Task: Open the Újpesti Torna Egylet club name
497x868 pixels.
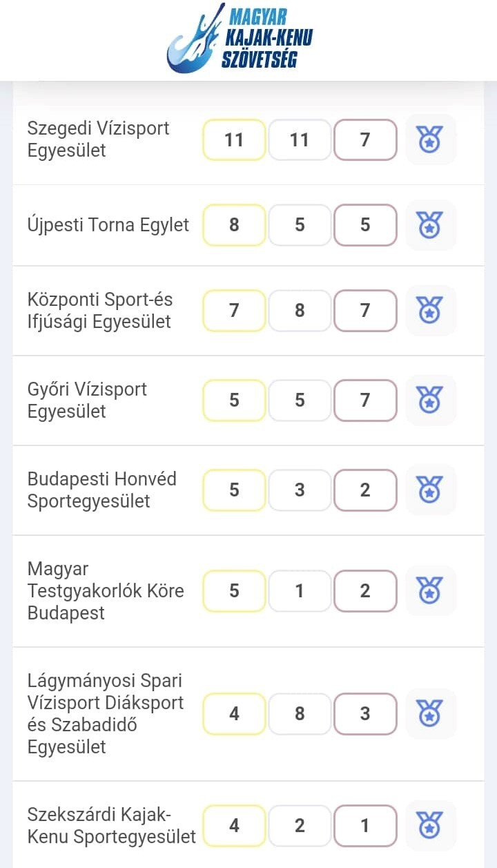Action: pos(108,225)
